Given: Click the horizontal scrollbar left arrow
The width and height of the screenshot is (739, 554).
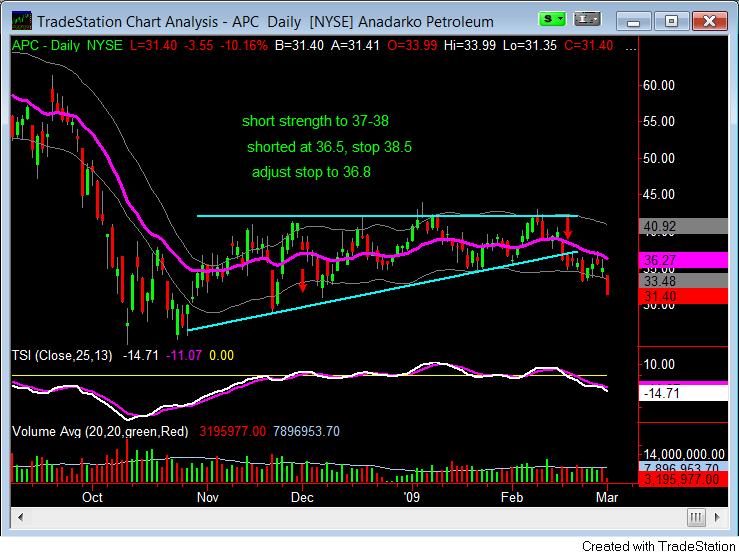Looking at the screenshot, I should (20, 517).
